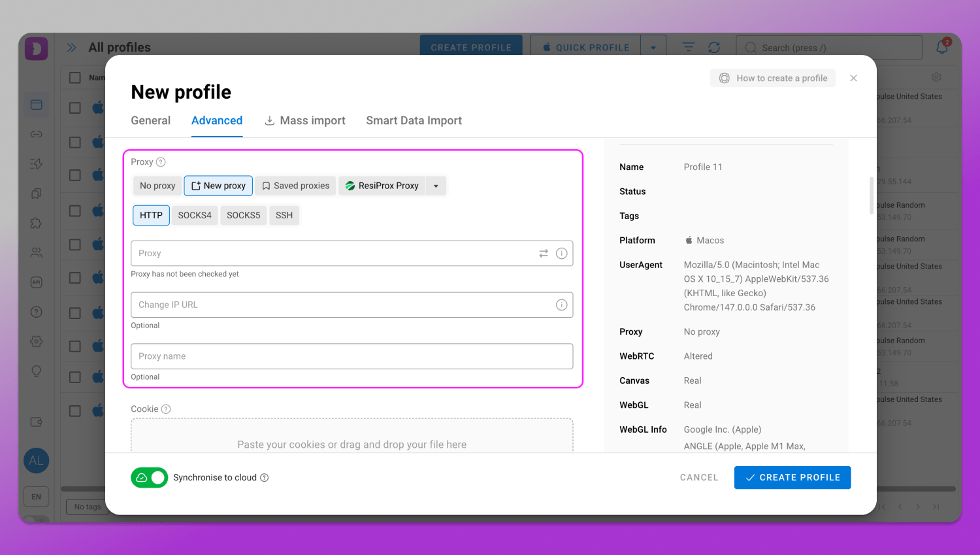Viewport: 980px width, 555px height.
Task: Switch to the Mass import tab
Action: (x=305, y=121)
